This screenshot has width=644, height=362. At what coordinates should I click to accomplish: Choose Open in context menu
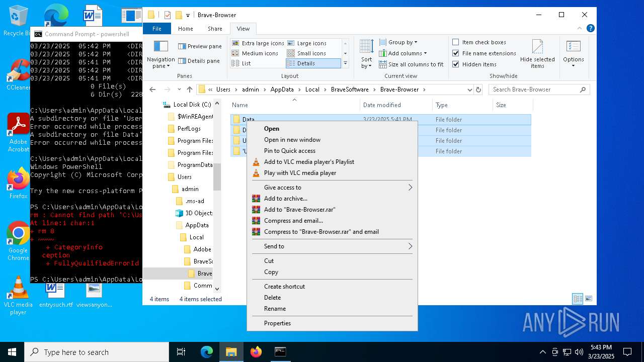coord(332,129)
